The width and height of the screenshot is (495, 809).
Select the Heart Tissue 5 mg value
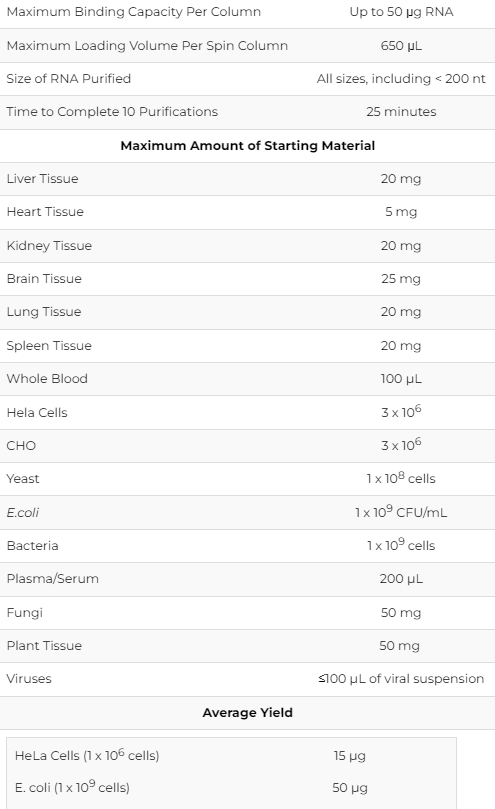click(x=401, y=212)
